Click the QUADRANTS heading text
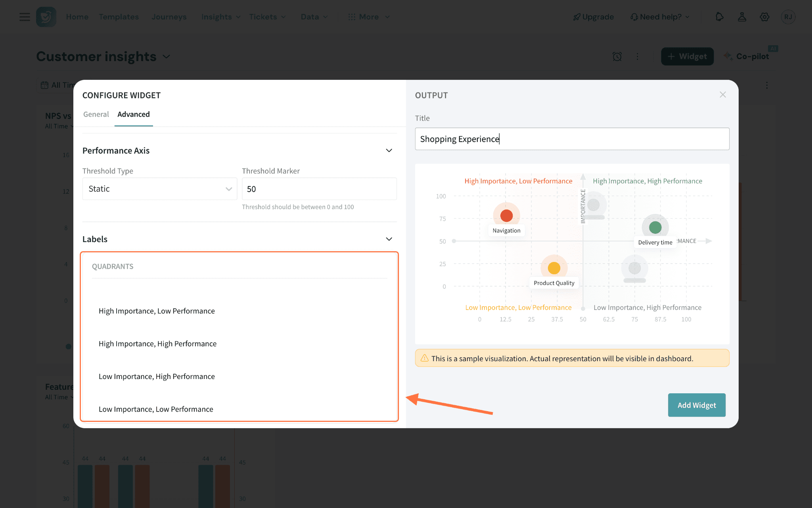 (113, 266)
